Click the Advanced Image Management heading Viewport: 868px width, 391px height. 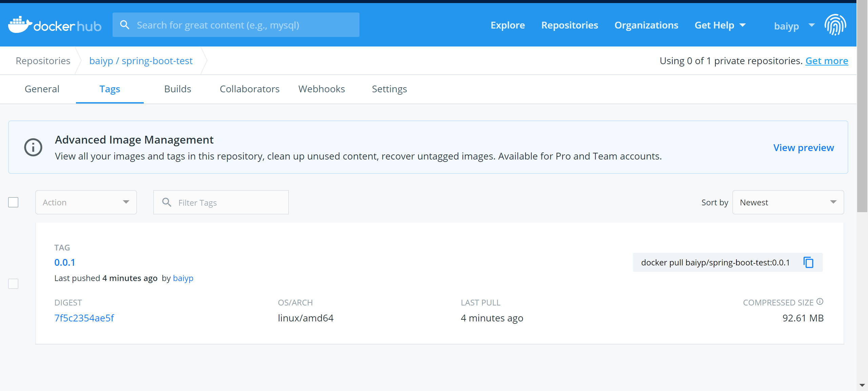(134, 140)
